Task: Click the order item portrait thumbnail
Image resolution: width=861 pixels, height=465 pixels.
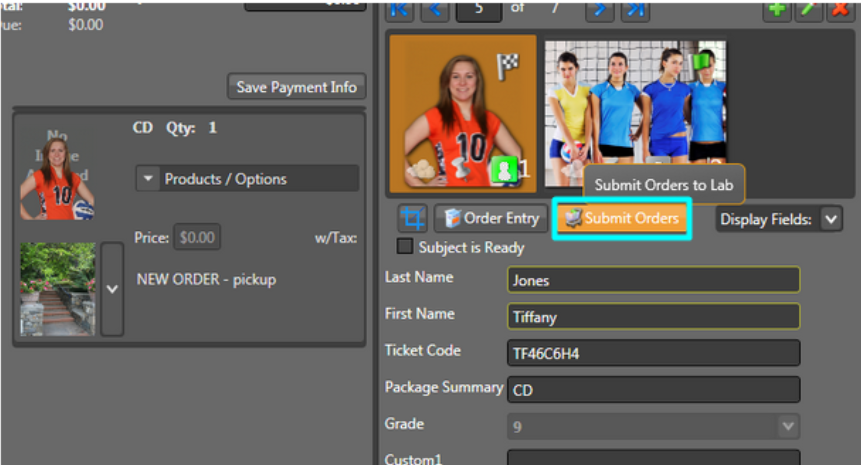Action: tap(57, 175)
